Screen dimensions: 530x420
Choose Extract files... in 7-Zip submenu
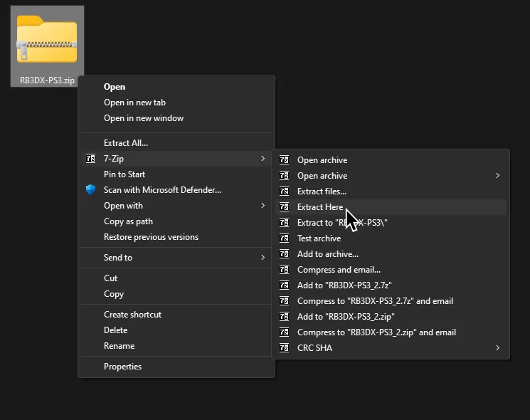(x=391, y=191)
